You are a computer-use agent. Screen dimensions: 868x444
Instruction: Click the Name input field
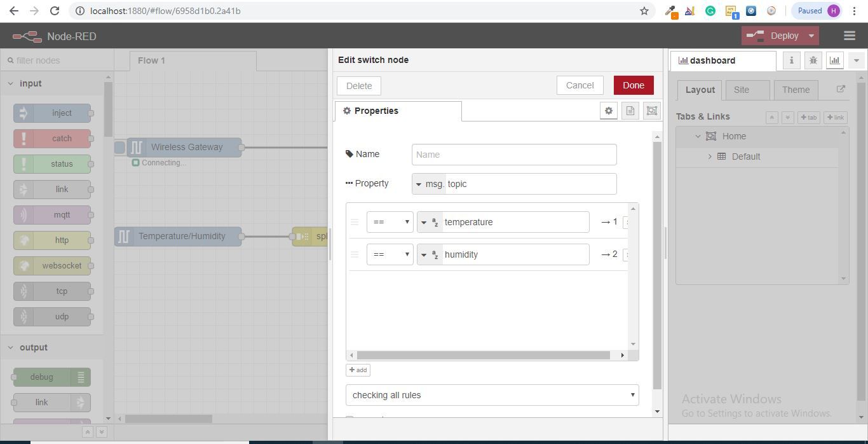[x=514, y=155]
